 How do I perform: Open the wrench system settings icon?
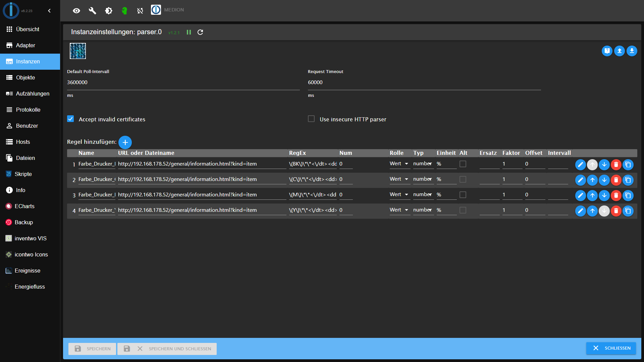(92, 11)
